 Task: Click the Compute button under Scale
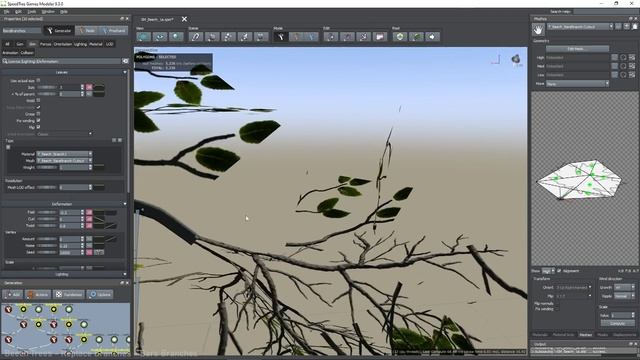coord(618,323)
